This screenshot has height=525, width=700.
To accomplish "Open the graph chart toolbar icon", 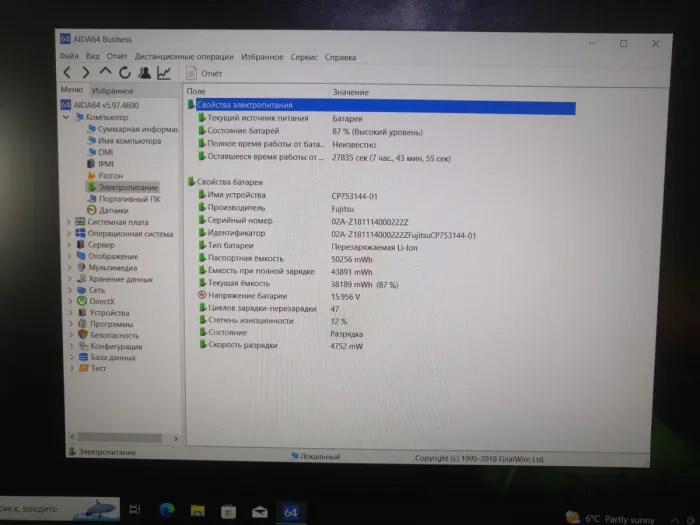I will click(x=163, y=73).
